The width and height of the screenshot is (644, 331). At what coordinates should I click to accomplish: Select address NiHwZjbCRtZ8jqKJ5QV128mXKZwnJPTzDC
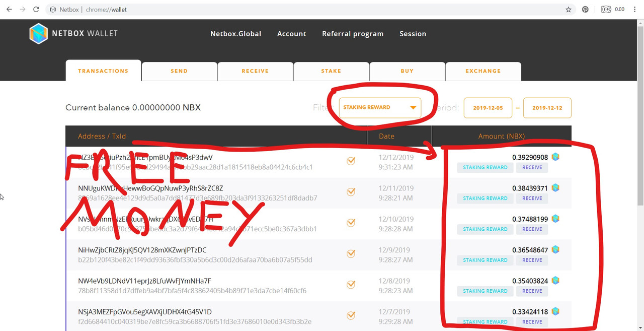click(142, 250)
